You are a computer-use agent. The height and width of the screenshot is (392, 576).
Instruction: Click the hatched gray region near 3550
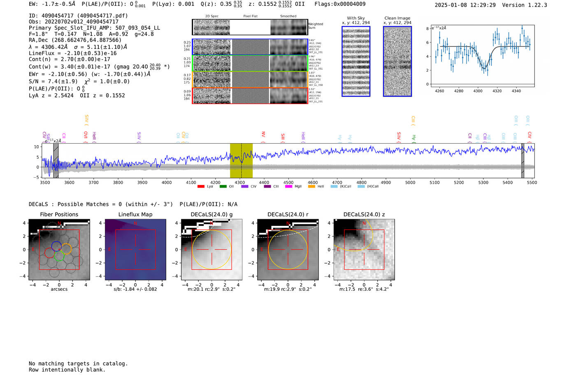point(56,160)
